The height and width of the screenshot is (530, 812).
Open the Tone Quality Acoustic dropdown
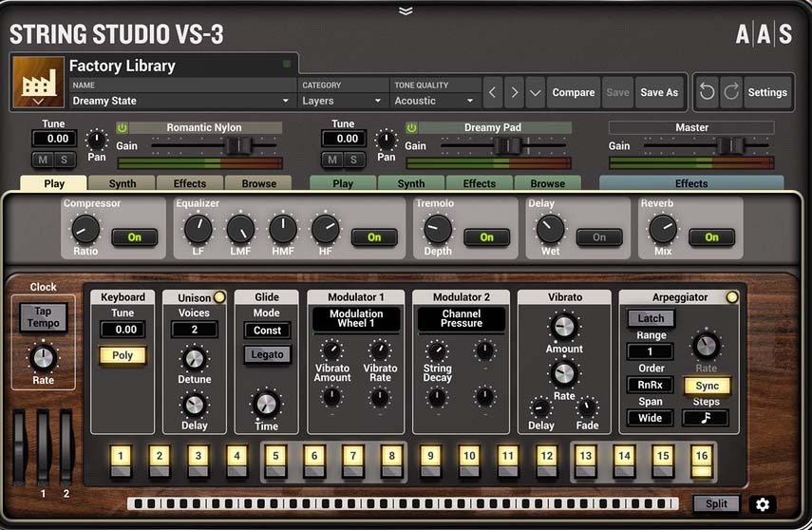point(435,101)
